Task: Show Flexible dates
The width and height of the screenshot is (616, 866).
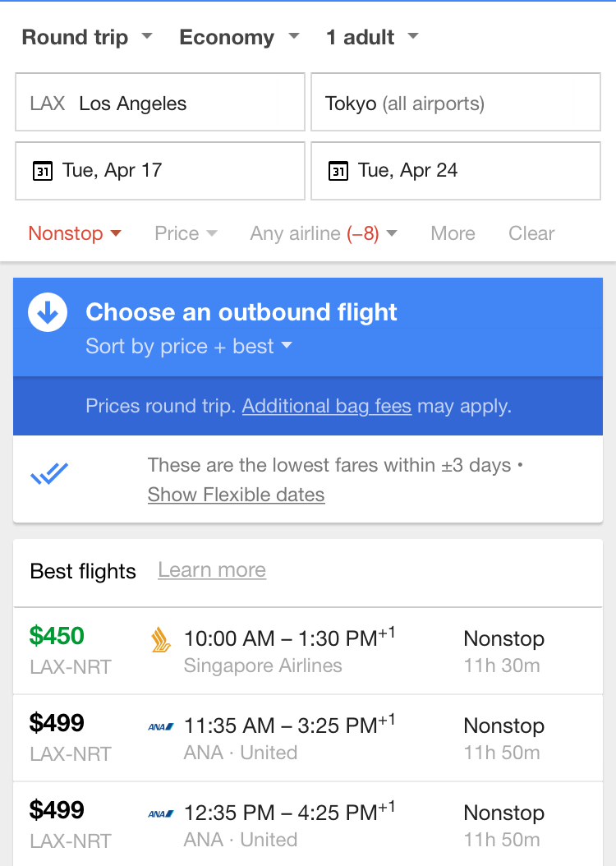Action: (236, 495)
